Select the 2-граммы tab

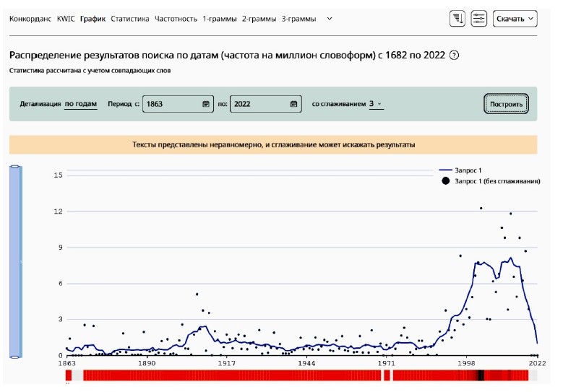[259, 19]
